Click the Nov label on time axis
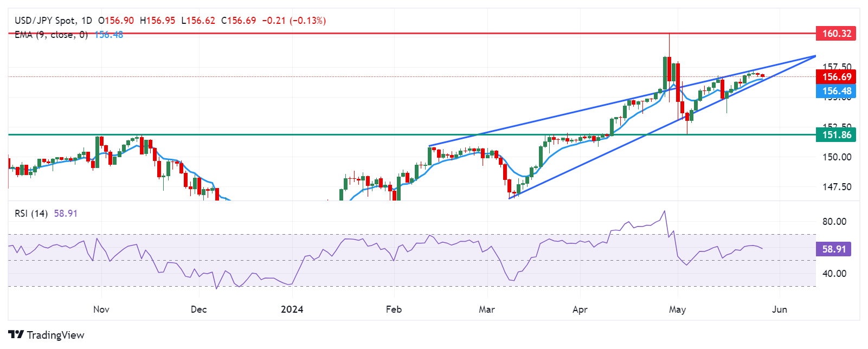 [x=101, y=309]
